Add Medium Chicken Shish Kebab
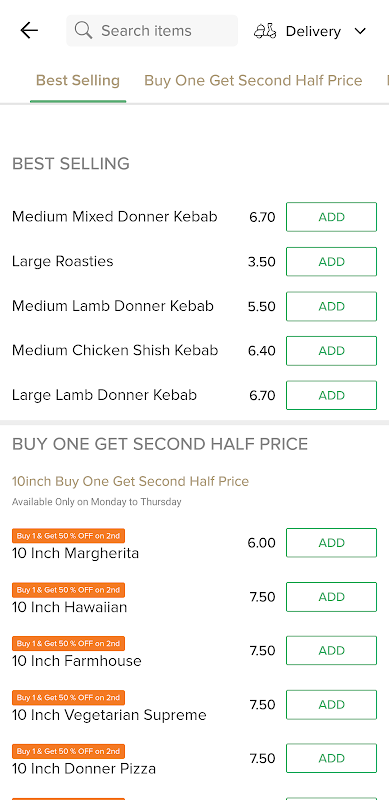 (331, 351)
